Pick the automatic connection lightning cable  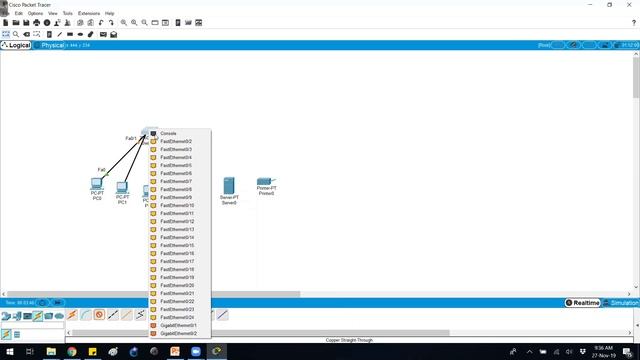tap(72, 315)
